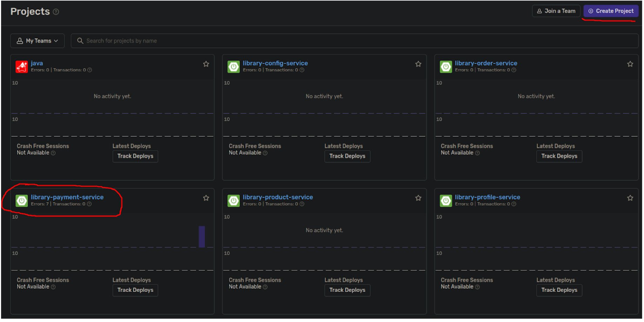Click help icon after library-config-service Transactions
Image resolution: width=644 pixels, height=322 pixels.
tap(302, 70)
